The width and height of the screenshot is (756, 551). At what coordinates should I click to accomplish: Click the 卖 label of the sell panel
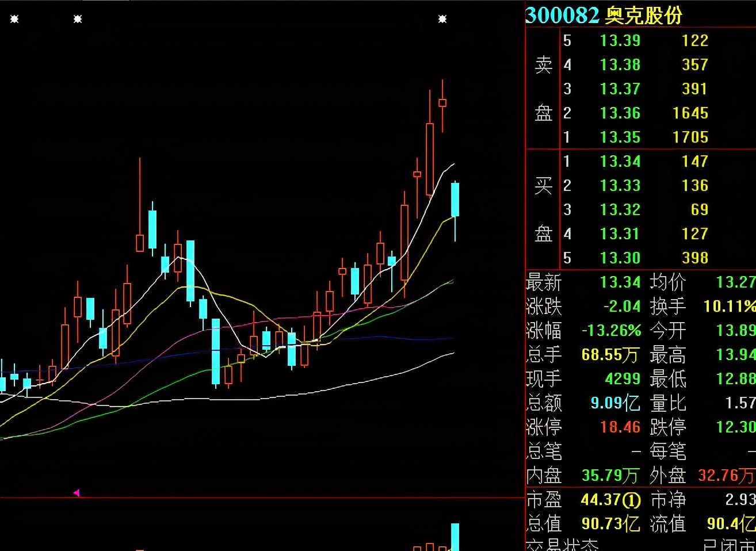coord(543,65)
